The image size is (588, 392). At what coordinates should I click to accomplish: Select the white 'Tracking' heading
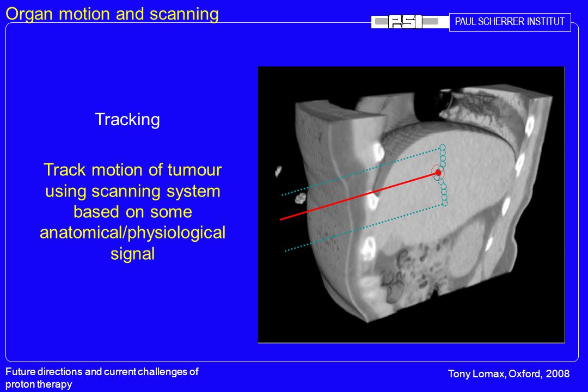(127, 120)
